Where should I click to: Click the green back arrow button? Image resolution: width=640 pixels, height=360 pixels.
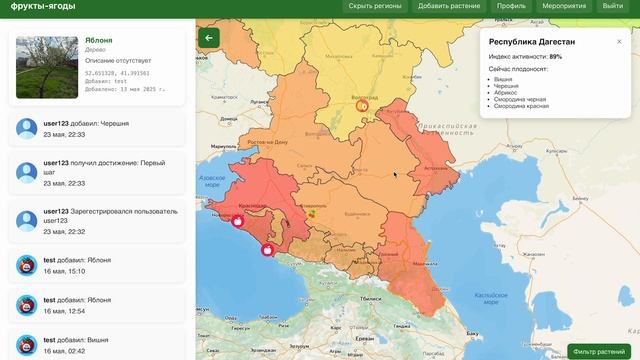click(209, 38)
